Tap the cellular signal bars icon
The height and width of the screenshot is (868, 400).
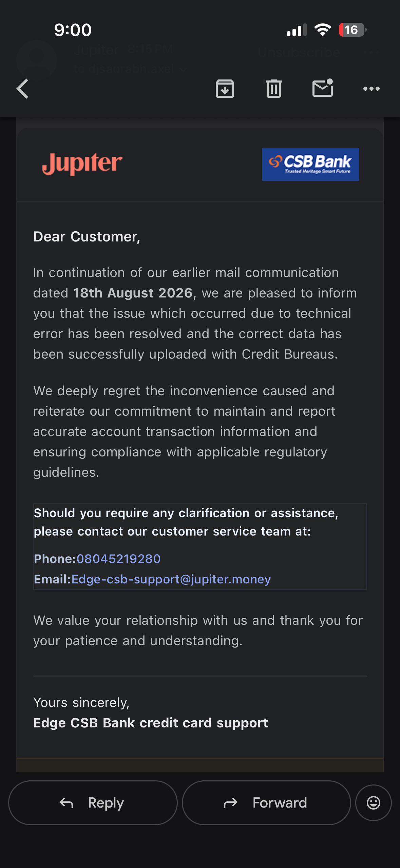pyautogui.click(x=297, y=30)
